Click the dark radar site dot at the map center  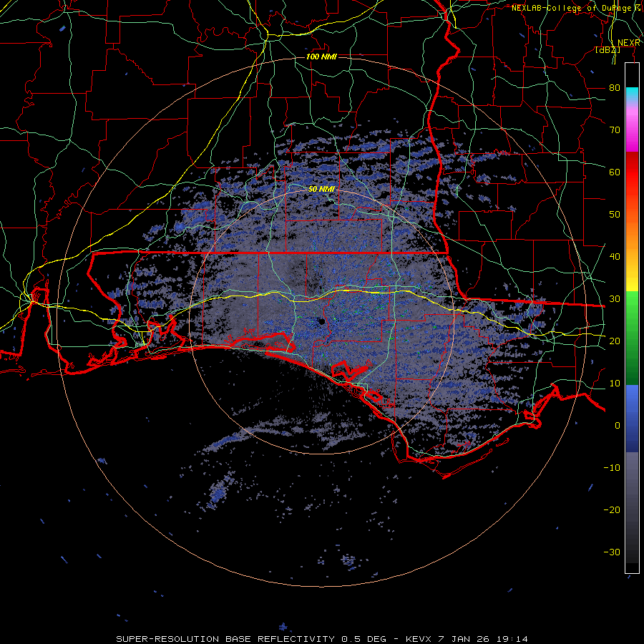click(x=321, y=321)
